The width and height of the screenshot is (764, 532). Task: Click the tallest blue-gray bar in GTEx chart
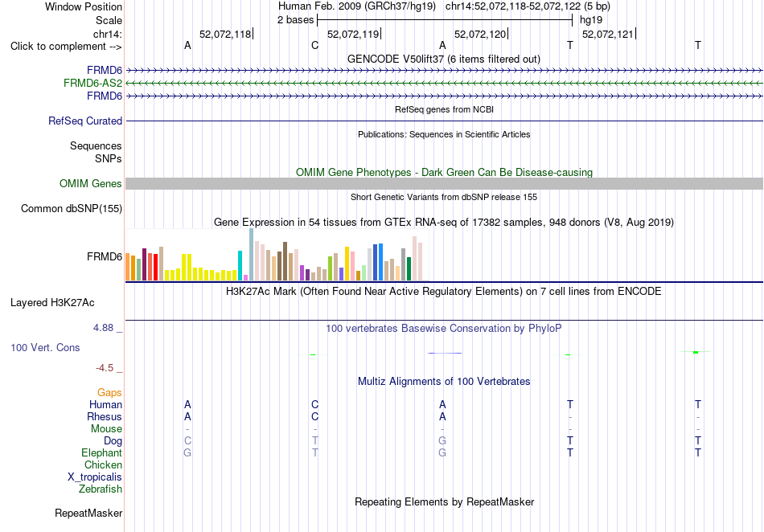pyautogui.click(x=252, y=255)
